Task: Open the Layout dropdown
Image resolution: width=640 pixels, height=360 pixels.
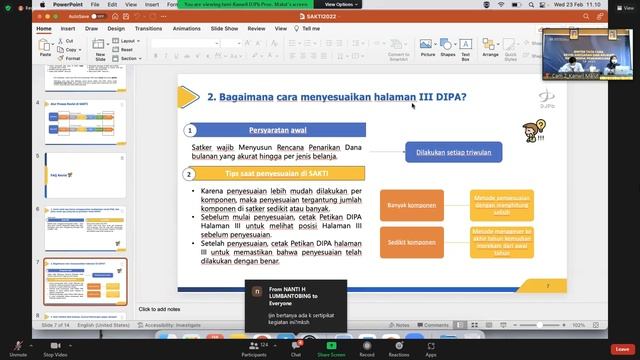Action: (x=127, y=41)
